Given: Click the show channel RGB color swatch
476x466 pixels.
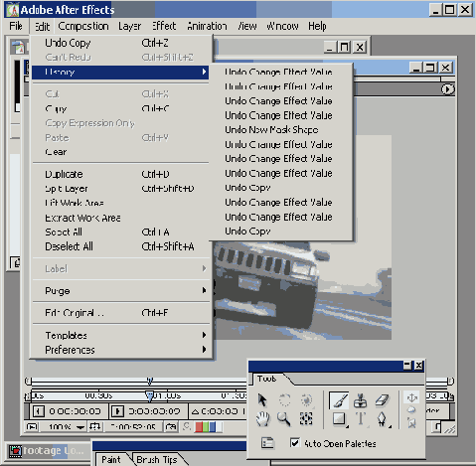Looking at the screenshot, I should tap(209, 427).
